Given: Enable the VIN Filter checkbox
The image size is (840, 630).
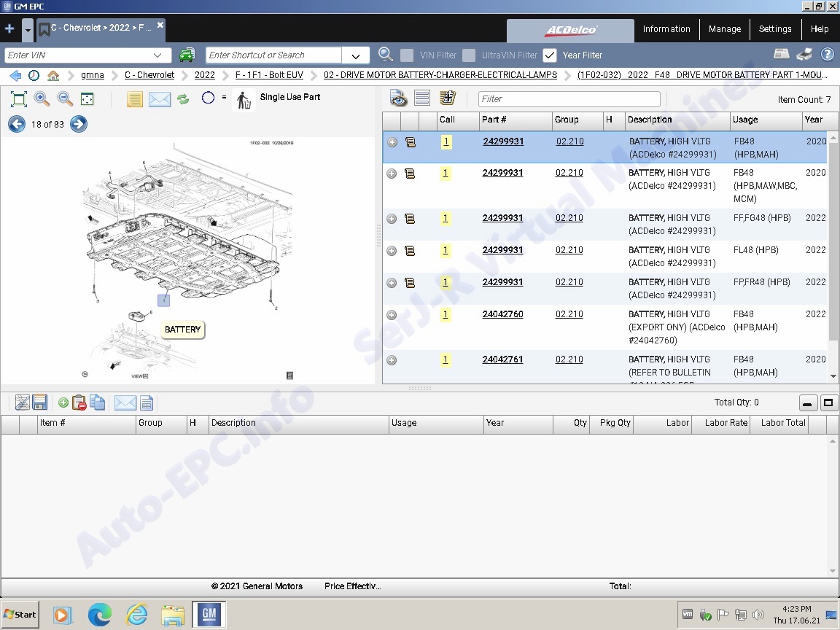Looking at the screenshot, I should [x=407, y=55].
